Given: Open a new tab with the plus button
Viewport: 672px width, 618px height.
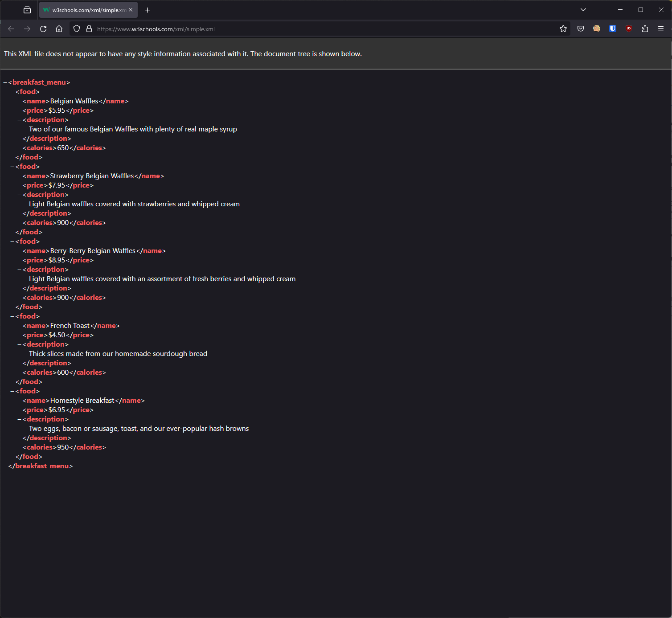Looking at the screenshot, I should pyautogui.click(x=148, y=10).
